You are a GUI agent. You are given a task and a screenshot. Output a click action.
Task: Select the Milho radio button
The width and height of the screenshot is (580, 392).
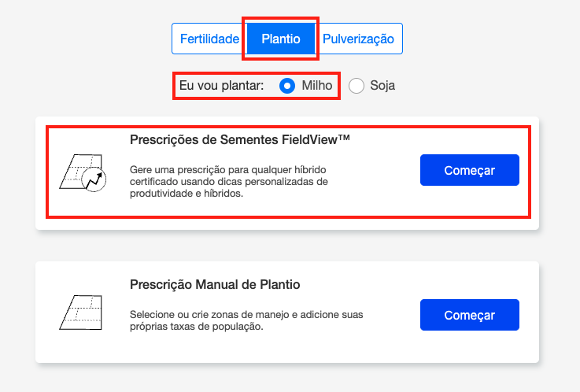pyautogui.click(x=288, y=85)
